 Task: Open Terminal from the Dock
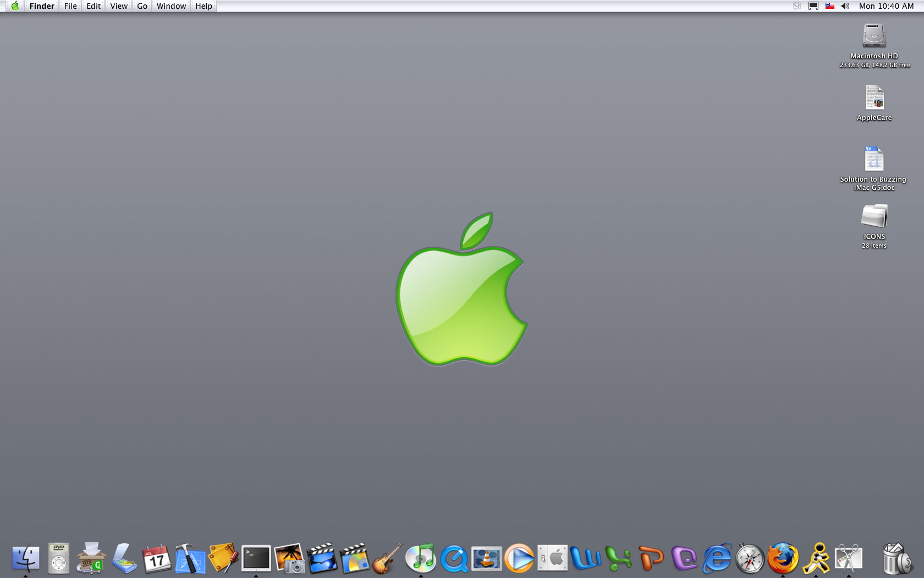click(x=256, y=559)
